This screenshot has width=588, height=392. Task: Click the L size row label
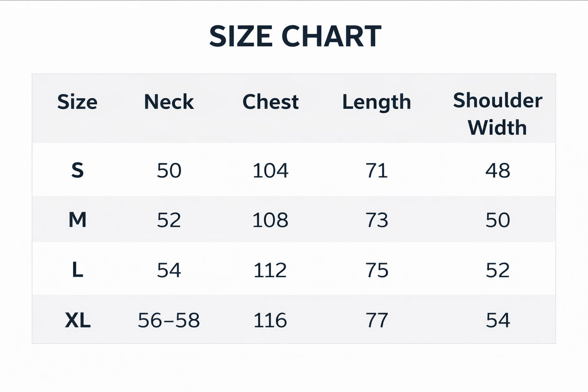click(x=77, y=270)
